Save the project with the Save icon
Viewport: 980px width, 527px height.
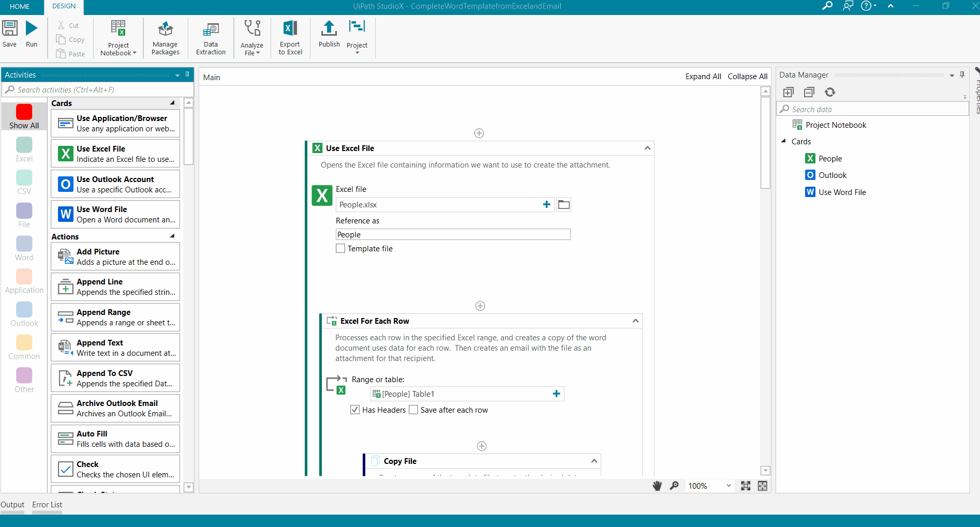(x=9, y=34)
